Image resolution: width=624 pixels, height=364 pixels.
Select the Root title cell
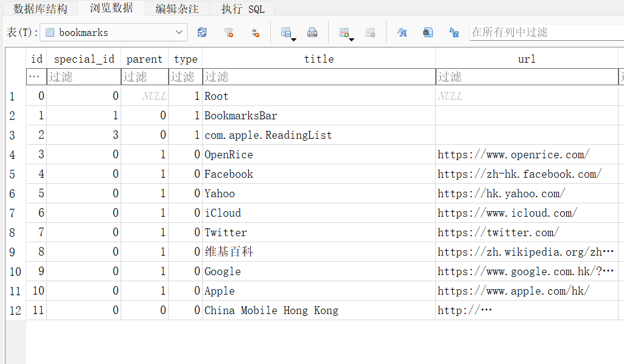point(319,96)
